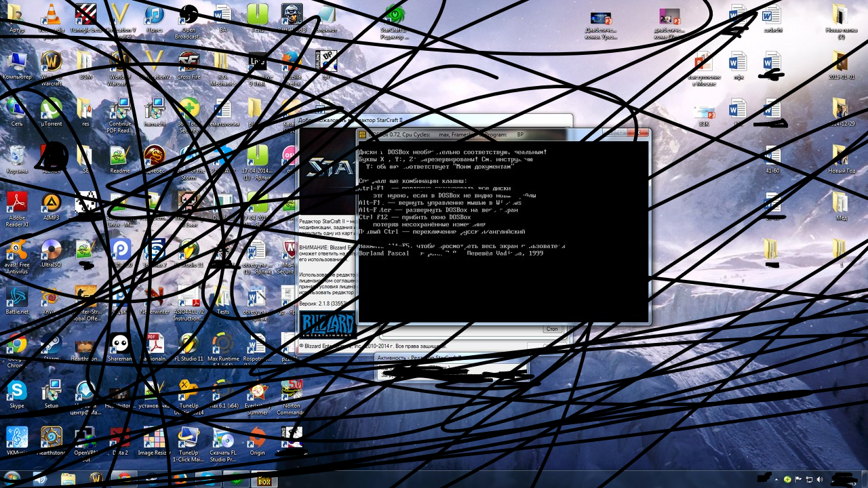Click the Стоп button behind DOSBox
The height and width of the screenshot is (488, 868).
552,329
